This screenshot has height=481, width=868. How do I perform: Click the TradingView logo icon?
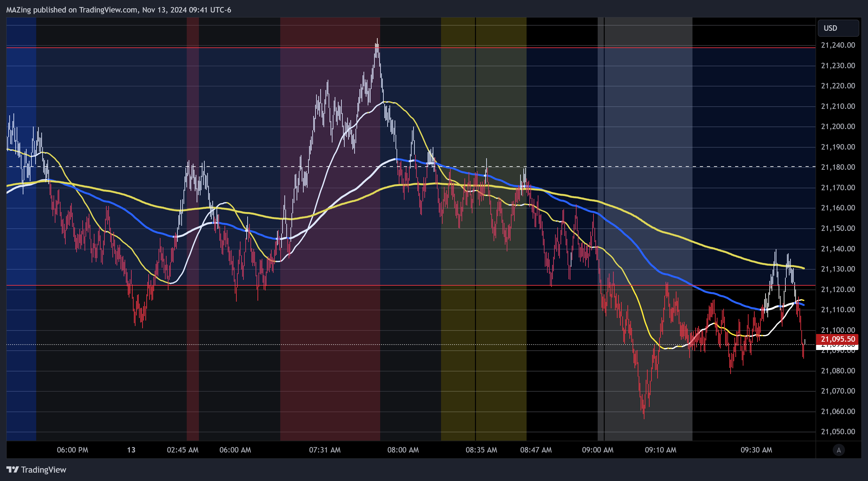pyautogui.click(x=12, y=469)
